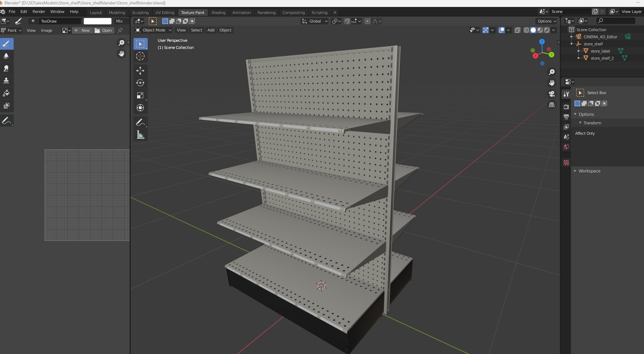
Task: Click the New image button
Action: point(82,31)
